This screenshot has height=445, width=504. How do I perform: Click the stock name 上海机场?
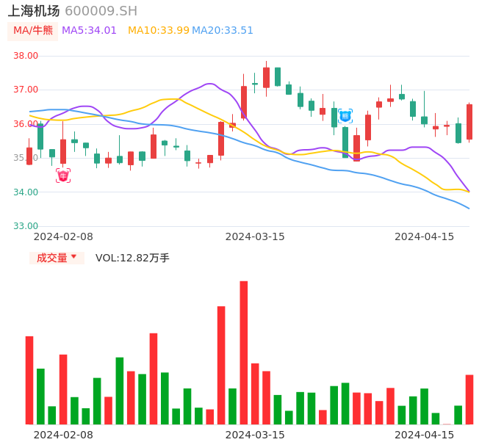[x=34, y=11]
